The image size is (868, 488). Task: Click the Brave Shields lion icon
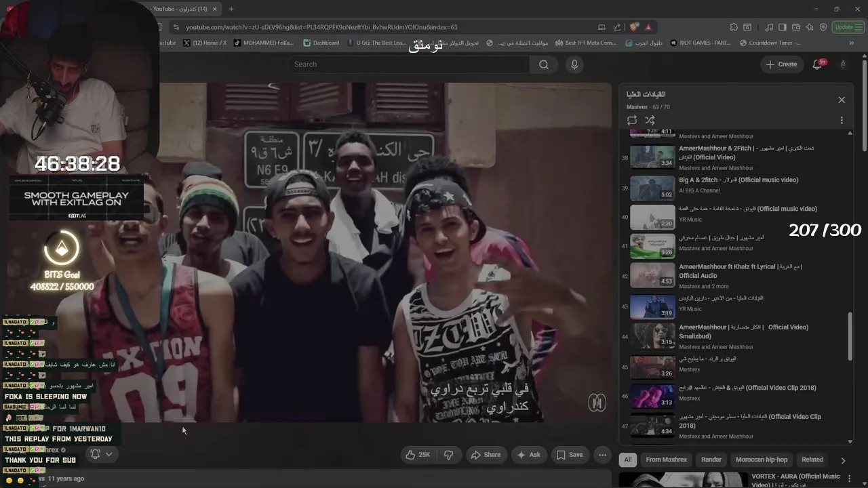pos(634,27)
